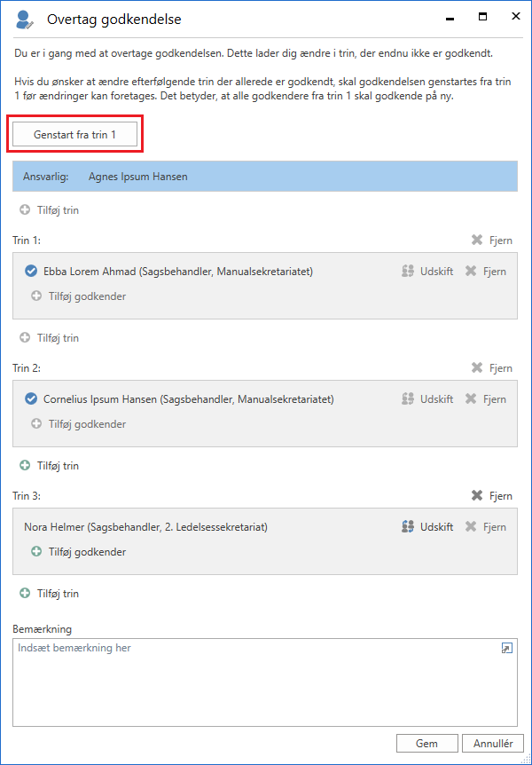This screenshot has height=765, width=532.
Task: Save changes with Gem button
Action: click(x=426, y=743)
